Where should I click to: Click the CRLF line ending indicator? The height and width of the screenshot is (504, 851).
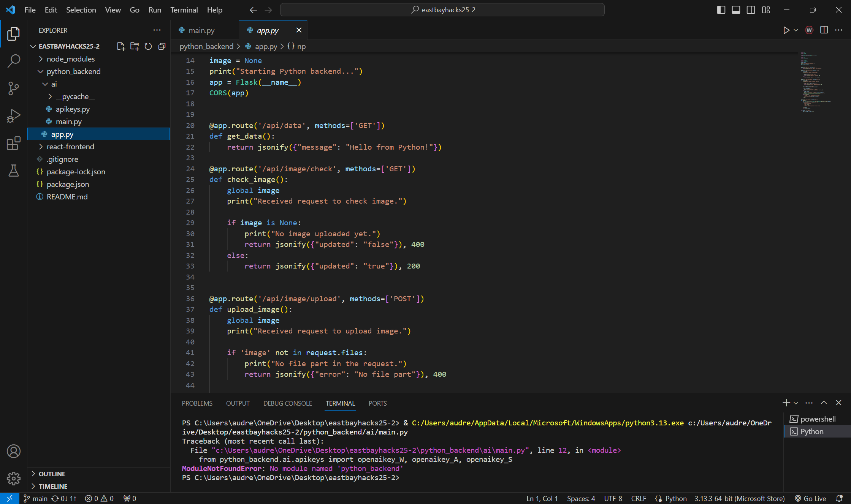(639, 498)
